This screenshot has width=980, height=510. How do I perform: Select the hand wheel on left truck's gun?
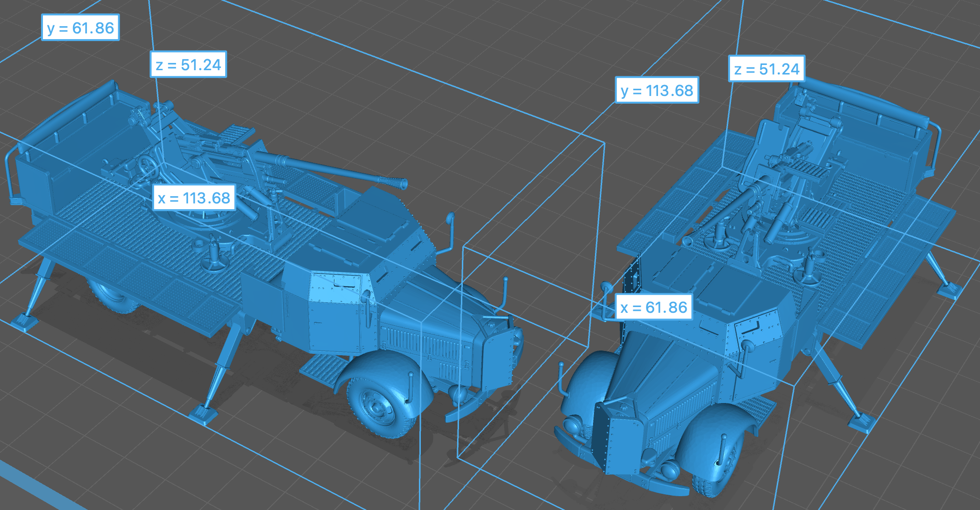point(147,167)
